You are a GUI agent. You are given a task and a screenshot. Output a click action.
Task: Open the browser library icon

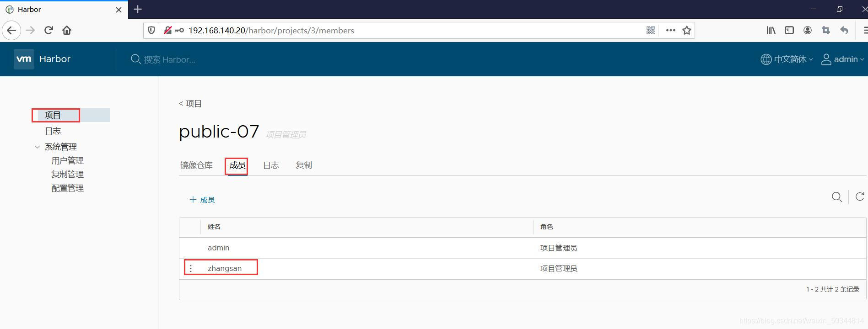pyautogui.click(x=771, y=31)
